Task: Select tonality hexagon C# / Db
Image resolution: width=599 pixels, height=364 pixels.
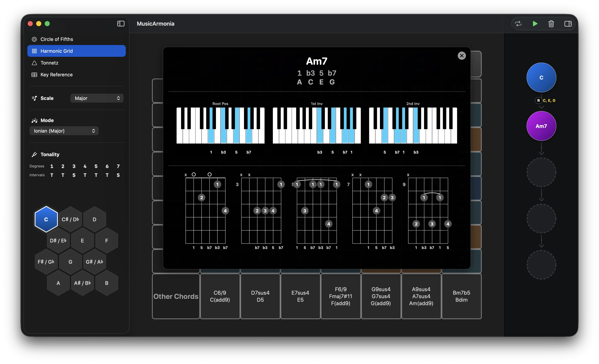Action: [x=70, y=219]
